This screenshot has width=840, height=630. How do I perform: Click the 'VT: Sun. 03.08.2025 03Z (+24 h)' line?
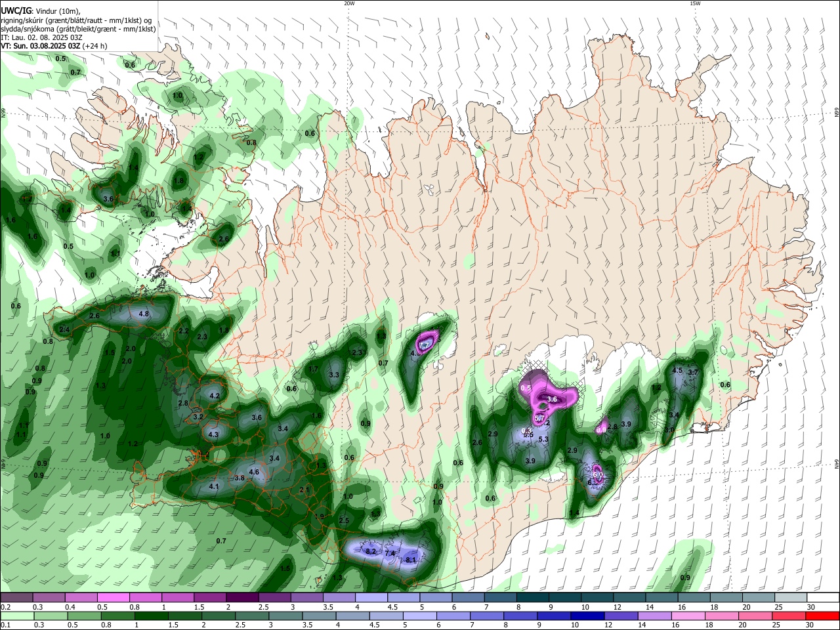pyautogui.click(x=54, y=46)
